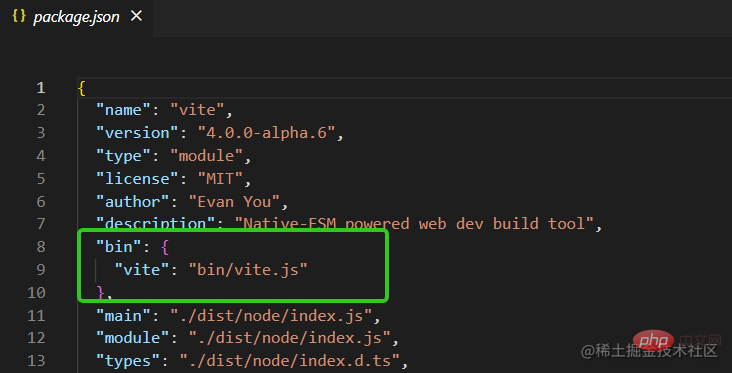
Task: Click line number 5 in gutter
Action: [x=41, y=179]
